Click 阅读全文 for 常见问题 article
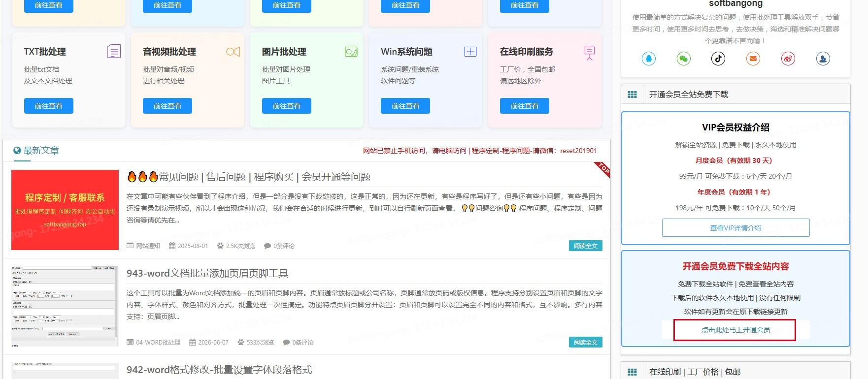This screenshot has height=379, width=868. point(585,246)
